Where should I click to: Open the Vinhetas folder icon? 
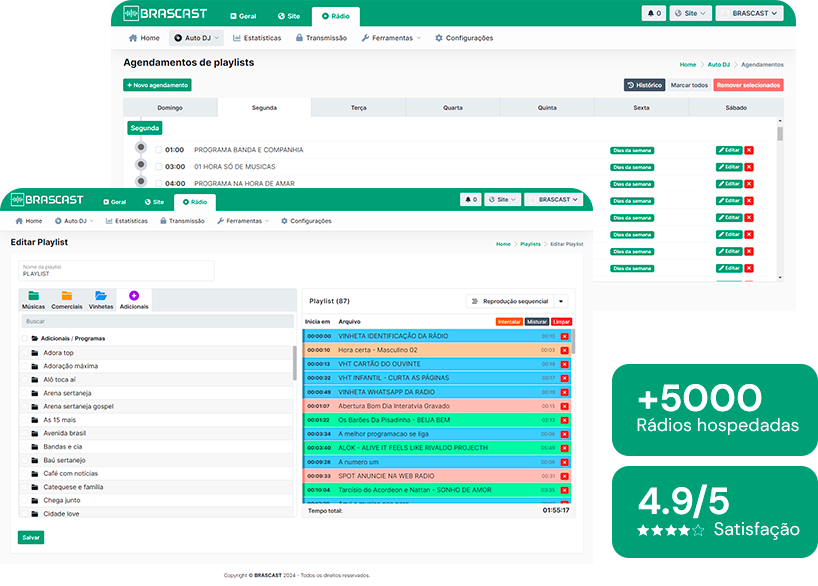[x=101, y=296]
